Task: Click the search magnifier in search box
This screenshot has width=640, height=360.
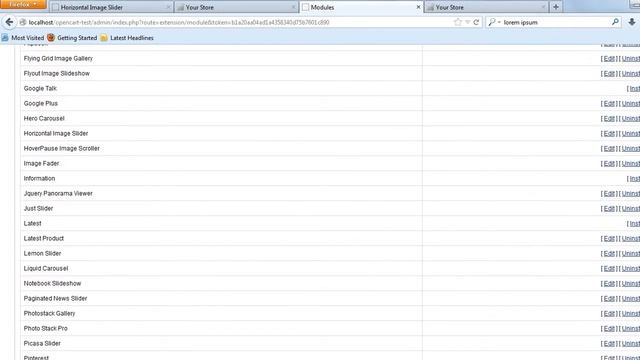Action: click(615, 22)
